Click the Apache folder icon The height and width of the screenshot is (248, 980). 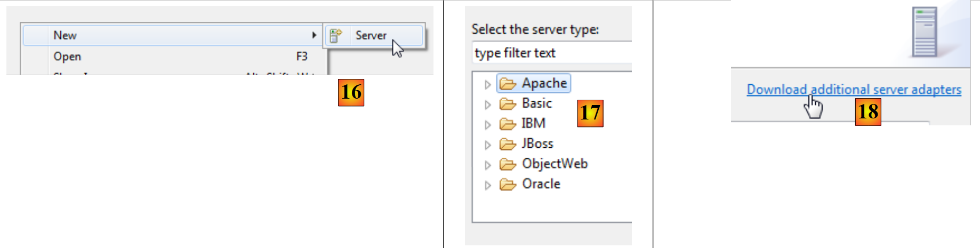(x=508, y=84)
